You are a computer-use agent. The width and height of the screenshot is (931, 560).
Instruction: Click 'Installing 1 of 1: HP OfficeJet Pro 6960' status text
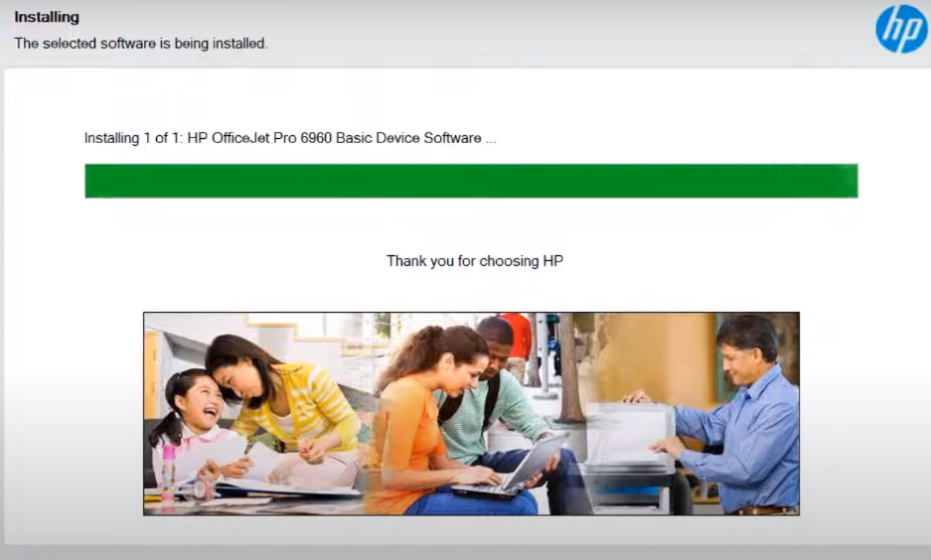pos(290,138)
